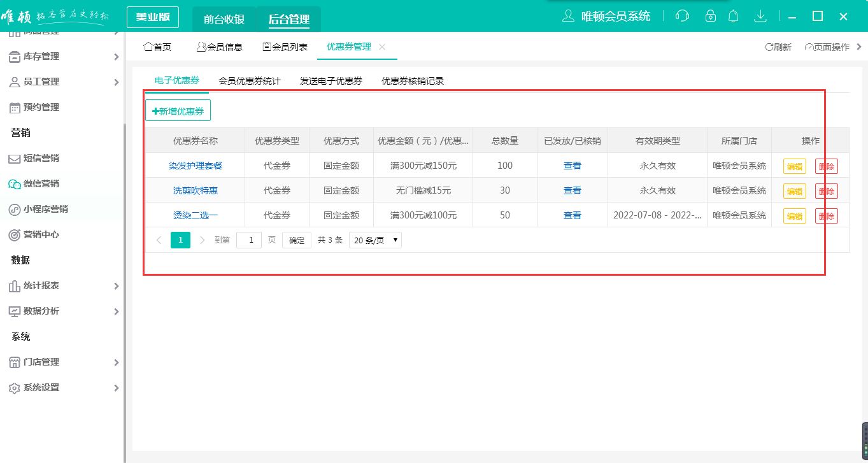Expand 数据分析 submenu arrow

(116, 311)
